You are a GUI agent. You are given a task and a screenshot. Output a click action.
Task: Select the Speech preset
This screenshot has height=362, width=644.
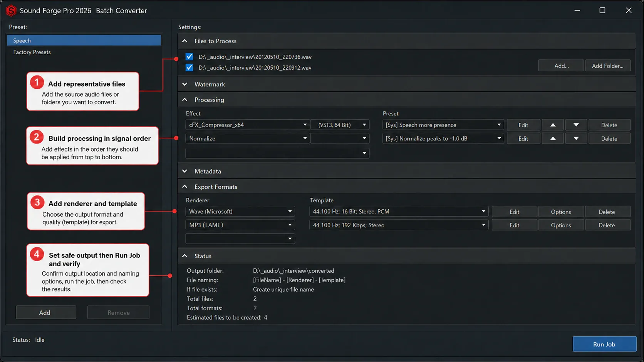[84, 40]
